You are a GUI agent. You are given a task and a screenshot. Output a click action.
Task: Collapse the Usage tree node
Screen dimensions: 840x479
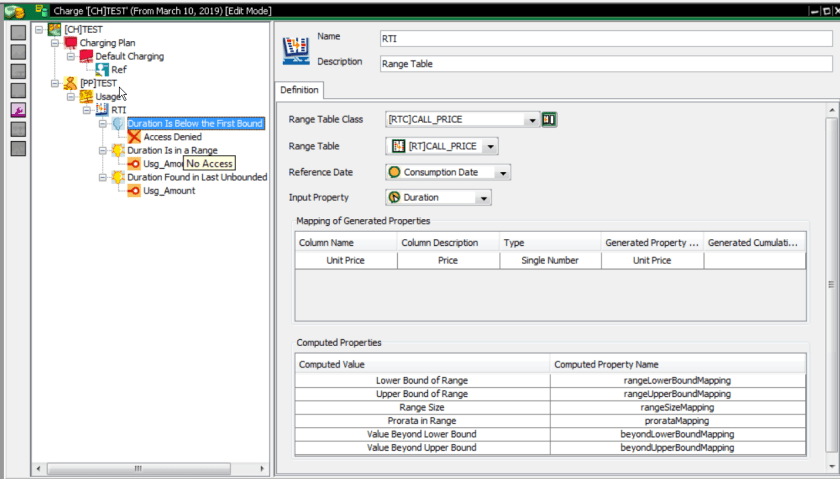(70, 97)
